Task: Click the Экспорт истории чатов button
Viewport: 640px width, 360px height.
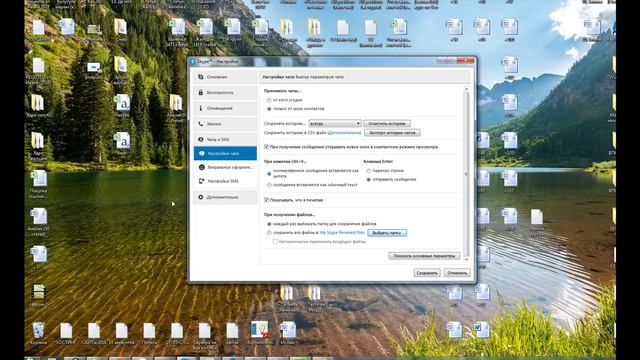Action: click(392, 133)
